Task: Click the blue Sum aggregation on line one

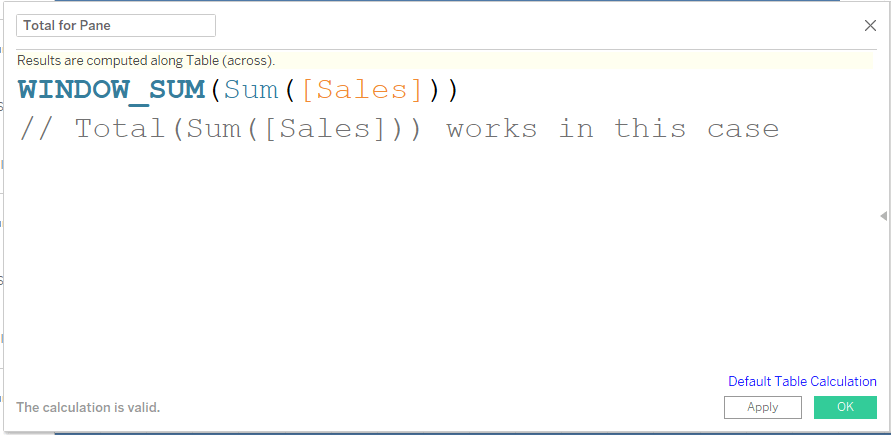Action: 251,90
